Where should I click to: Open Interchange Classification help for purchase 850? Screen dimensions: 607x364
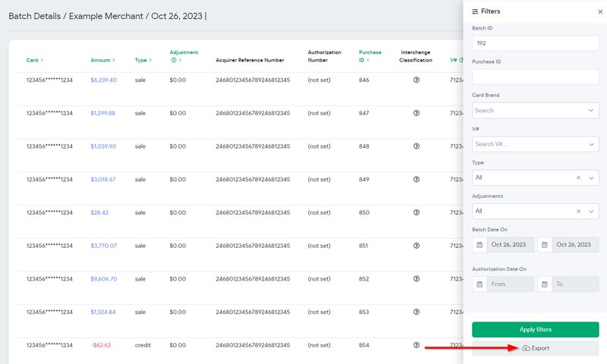click(416, 212)
